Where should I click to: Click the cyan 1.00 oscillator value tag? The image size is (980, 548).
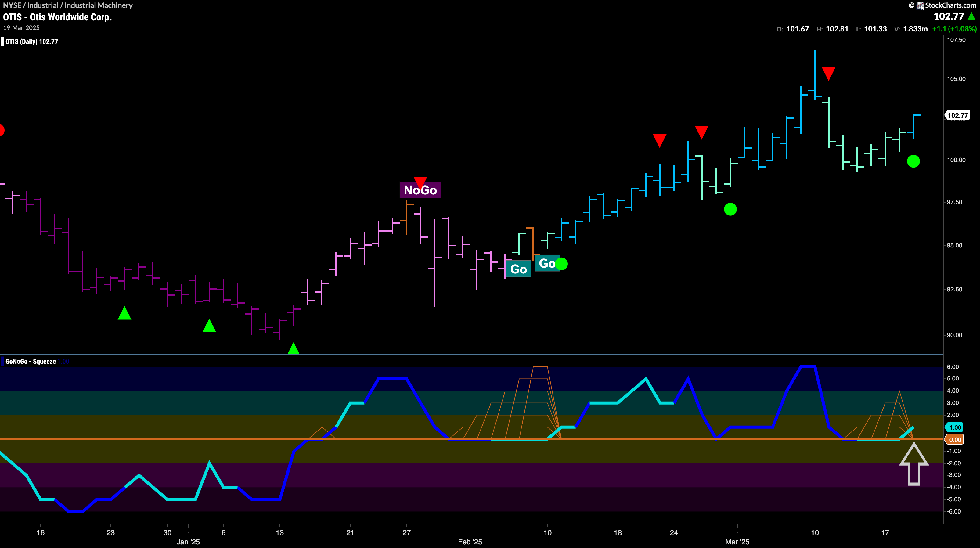954,427
